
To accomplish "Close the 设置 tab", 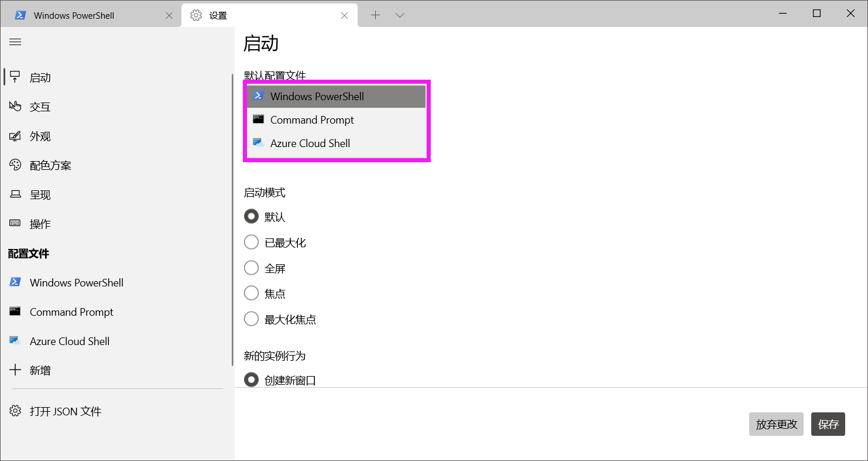I will point(345,16).
